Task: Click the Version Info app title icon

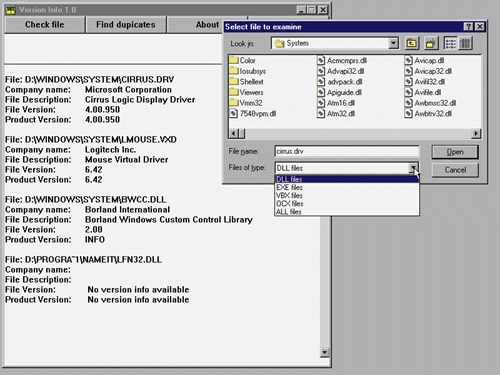Action: click(11, 10)
